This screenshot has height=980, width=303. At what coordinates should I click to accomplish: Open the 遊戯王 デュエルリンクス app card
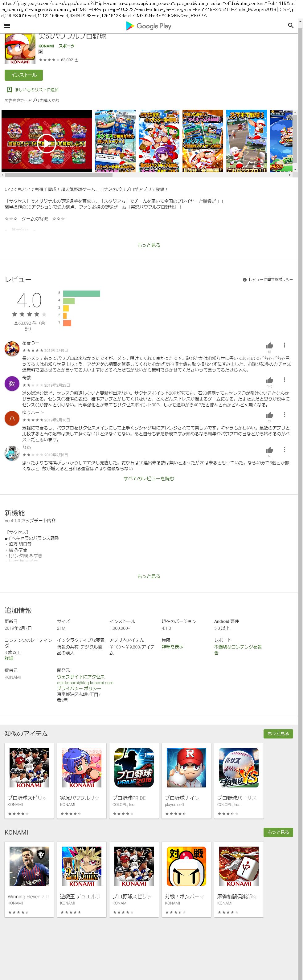81,879
